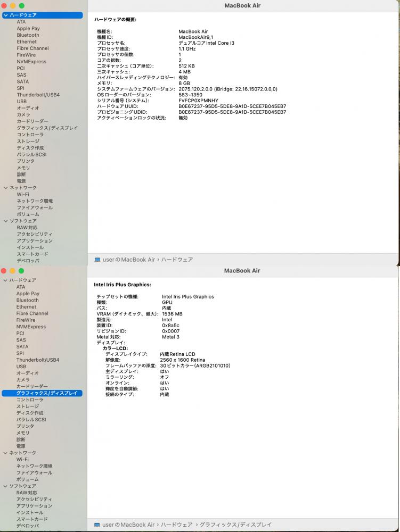Collapse ソフトウェア section in bottom window
The height and width of the screenshot is (532, 400).
tap(5, 486)
